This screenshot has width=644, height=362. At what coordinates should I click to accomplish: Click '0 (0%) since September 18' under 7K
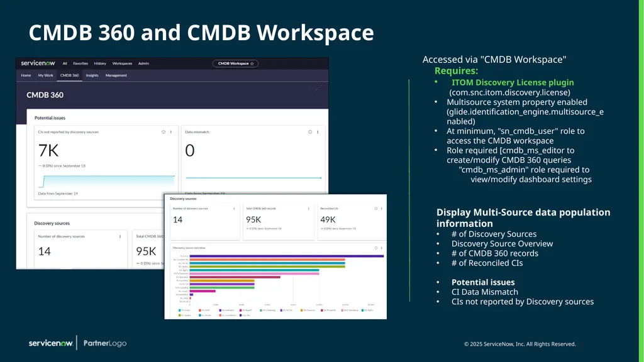64,166
